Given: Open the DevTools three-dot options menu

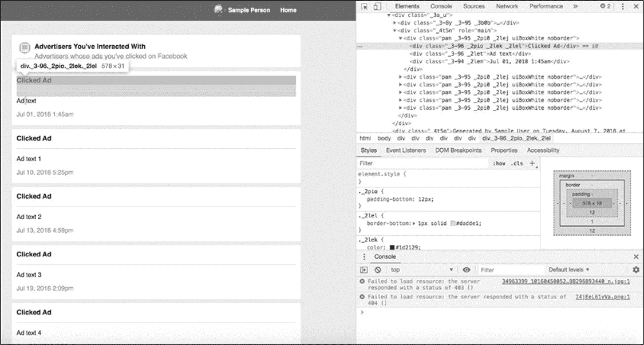Looking at the screenshot, I should [623, 6].
